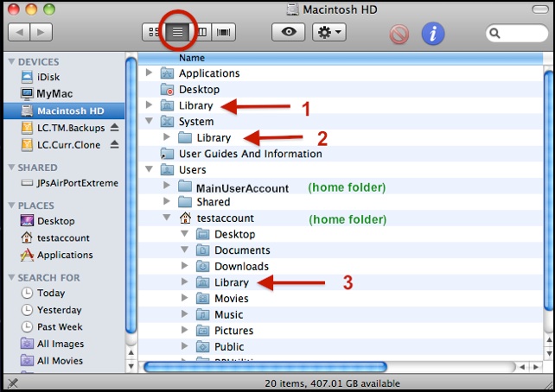555x392 pixels.
Task: Select list view button in toolbar
Action: 177,33
